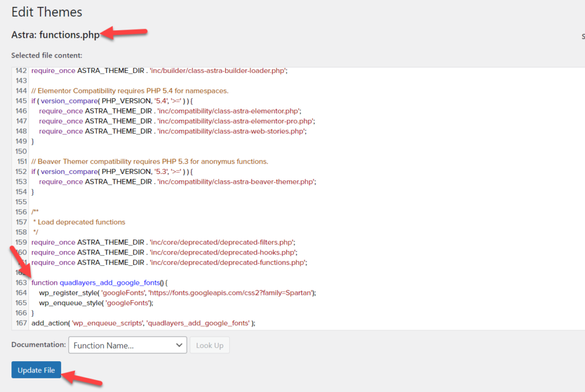Click the closing brace on line 154
This screenshot has height=392, width=585.
point(33,192)
